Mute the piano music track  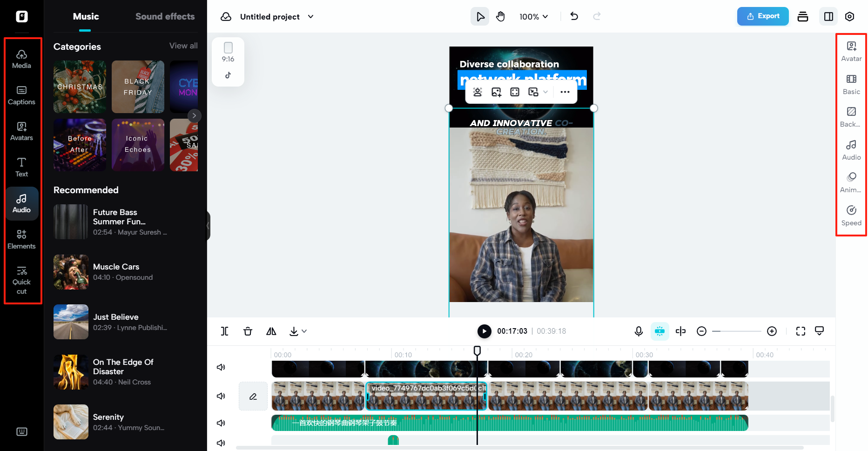(221, 423)
